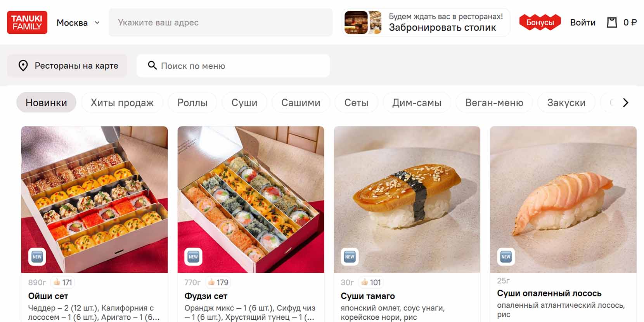Click the NEW badge on Фудзи сет
The height and width of the screenshot is (322, 644).
tap(193, 256)
